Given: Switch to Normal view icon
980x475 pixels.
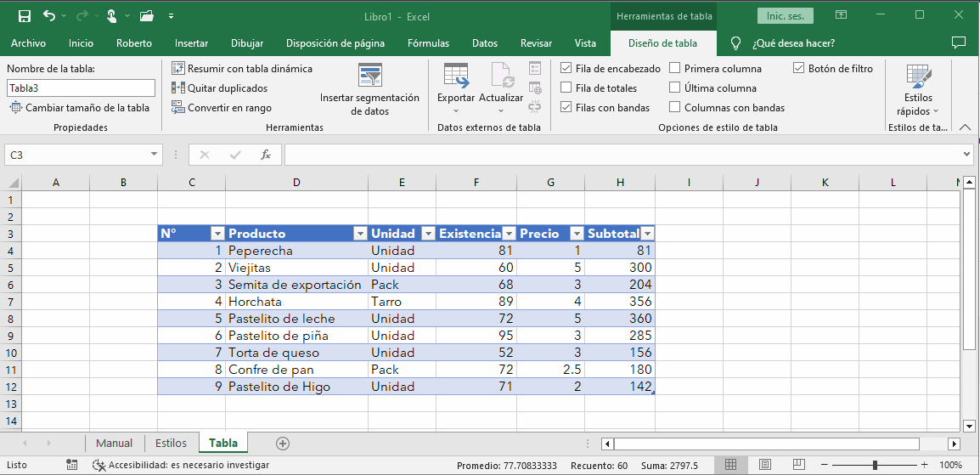Looking at the screenshot, I should click(x=730, y=465).
